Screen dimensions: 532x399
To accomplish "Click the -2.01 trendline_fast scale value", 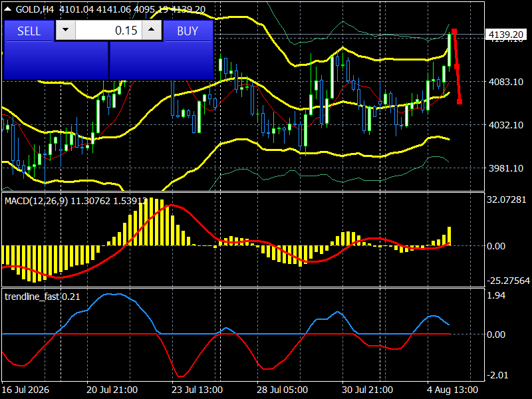I will (497, 375).
